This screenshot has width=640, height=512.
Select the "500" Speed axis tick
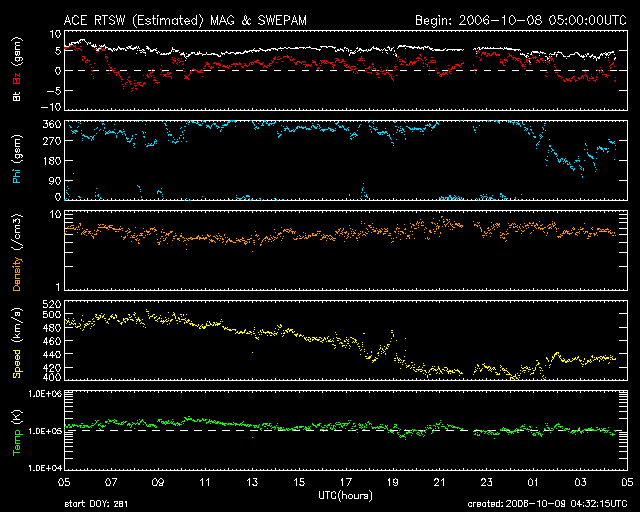(52, 314)
